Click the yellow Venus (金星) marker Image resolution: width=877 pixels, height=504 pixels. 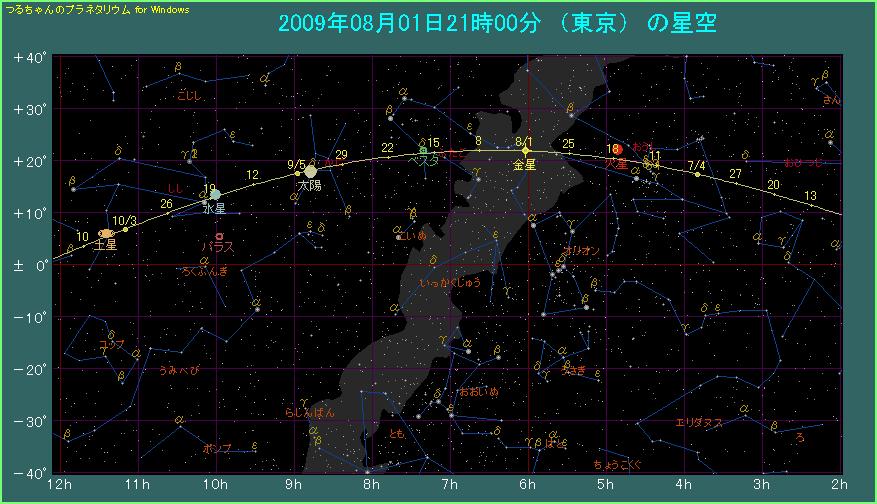click(x=527, y=152)
